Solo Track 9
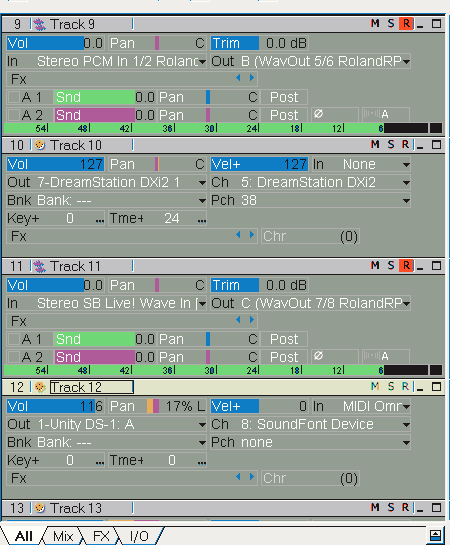The height and width of the screenshot is (545, 450). pos(391,24)
